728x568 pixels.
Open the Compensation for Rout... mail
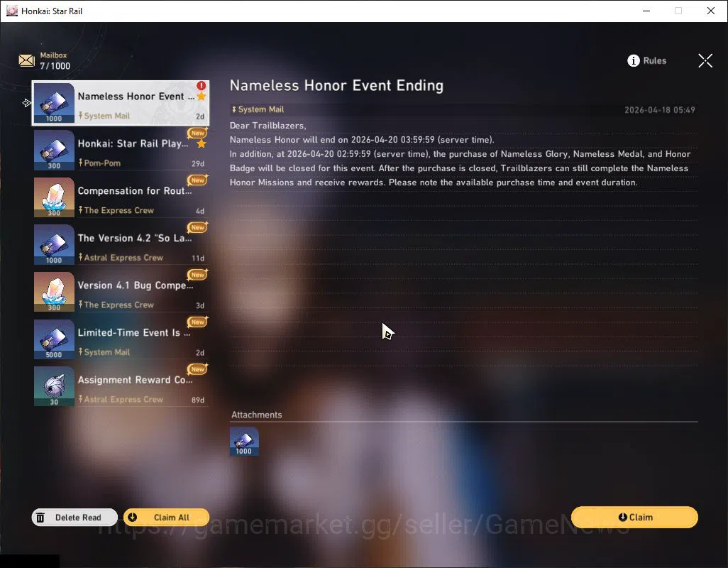[121, 197]
